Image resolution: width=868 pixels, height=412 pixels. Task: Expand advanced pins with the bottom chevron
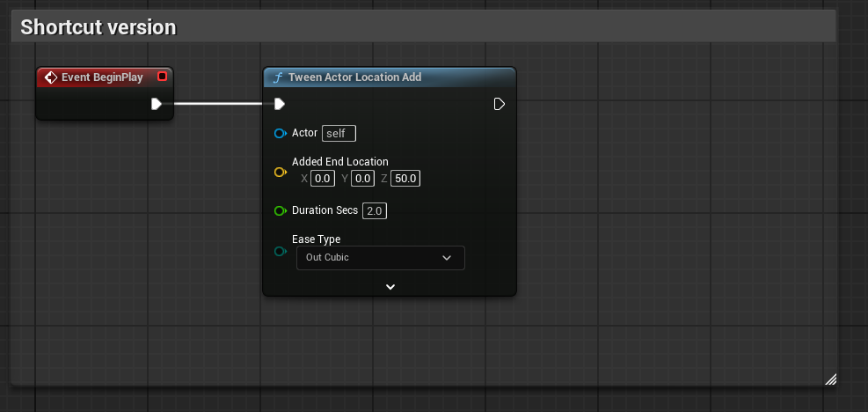click(390, 287)
